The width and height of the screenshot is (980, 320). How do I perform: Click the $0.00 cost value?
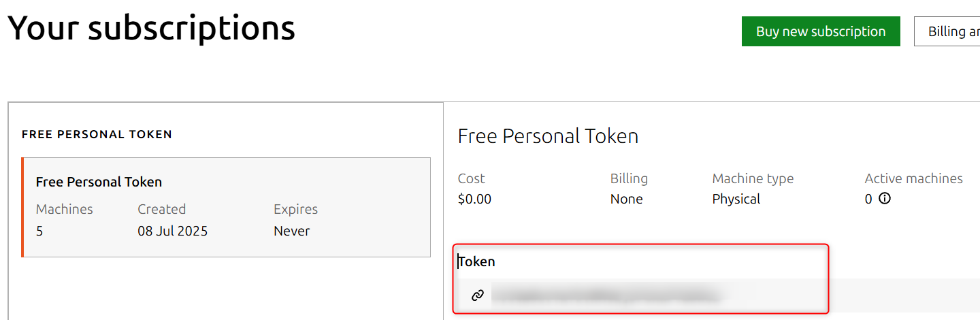coord(474,199)
